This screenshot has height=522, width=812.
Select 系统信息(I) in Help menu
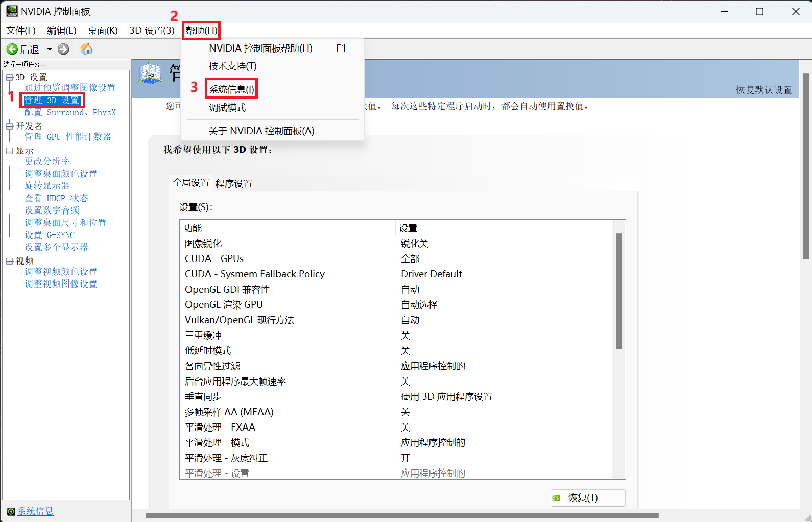273,89
